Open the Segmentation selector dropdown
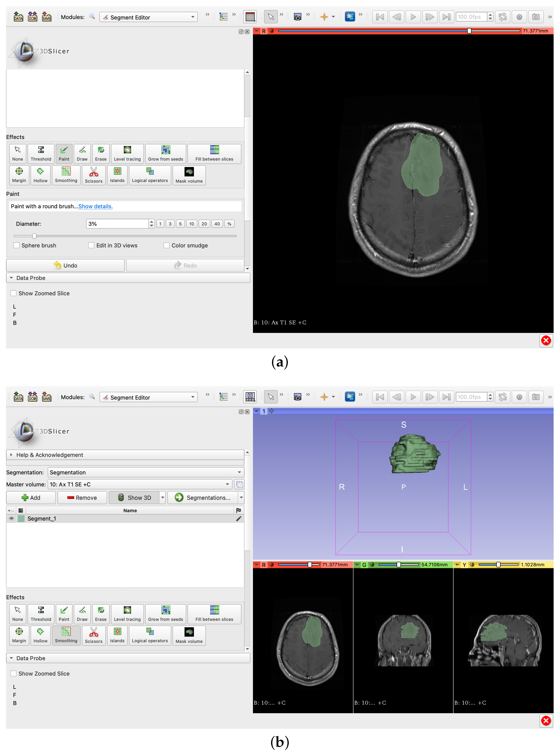The image size is (560, 755). (x=145, y=472)
